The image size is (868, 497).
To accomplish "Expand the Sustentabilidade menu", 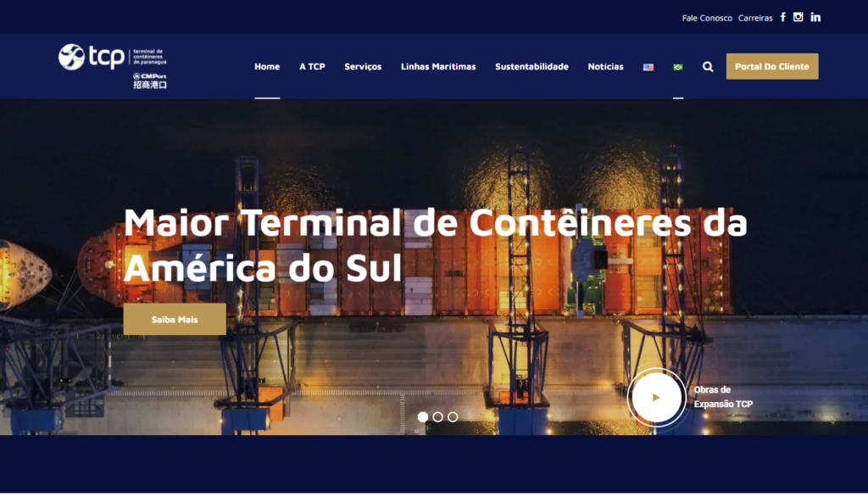I will [531, 66].
